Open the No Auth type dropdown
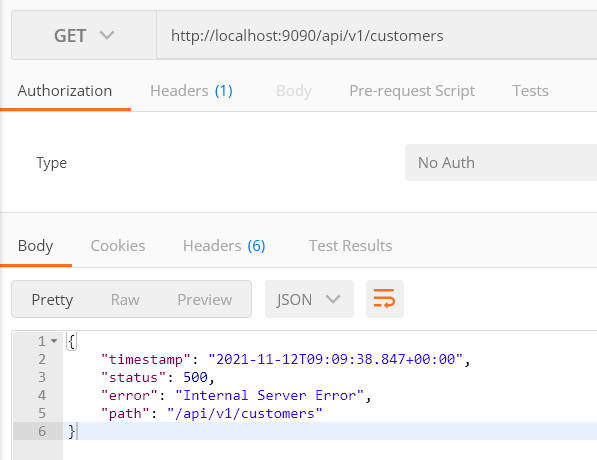This screenshot has height=460, width=597. (501, 163)
